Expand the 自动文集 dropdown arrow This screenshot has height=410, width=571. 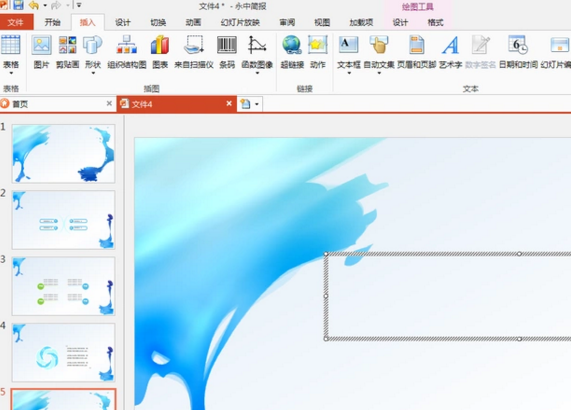coord(379,73)
